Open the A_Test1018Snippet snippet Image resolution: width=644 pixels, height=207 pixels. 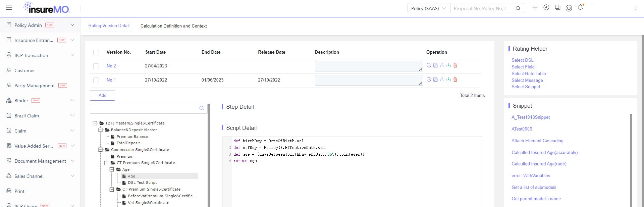[x=531, y=117]
